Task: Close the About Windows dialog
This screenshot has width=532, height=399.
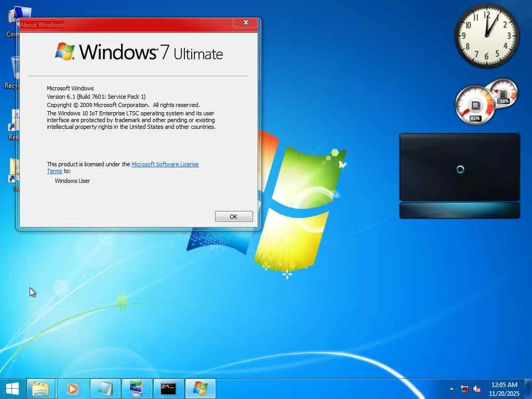Action: click(246, 22)
